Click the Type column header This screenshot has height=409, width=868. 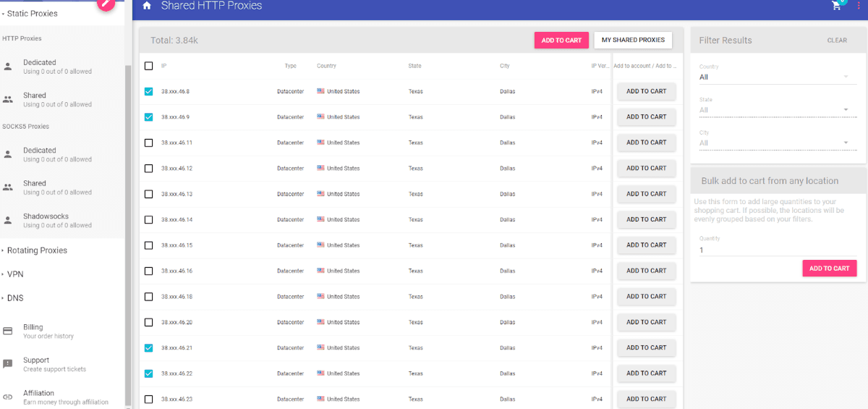point(291,66)
